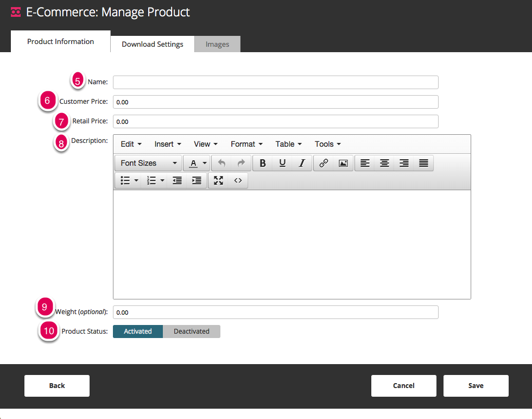Screen dimensions: 532x419
Task: Click the Save button
Action: (x=476, y=386)
